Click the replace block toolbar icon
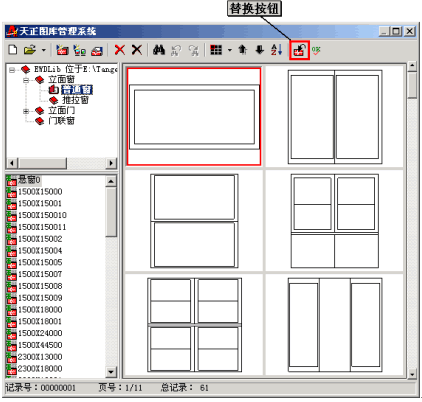This screenshot has height=402, width=422. coord(299,50)
